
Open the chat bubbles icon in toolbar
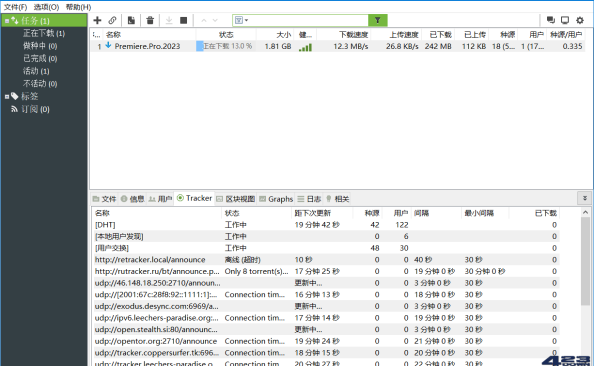(551, 20)
